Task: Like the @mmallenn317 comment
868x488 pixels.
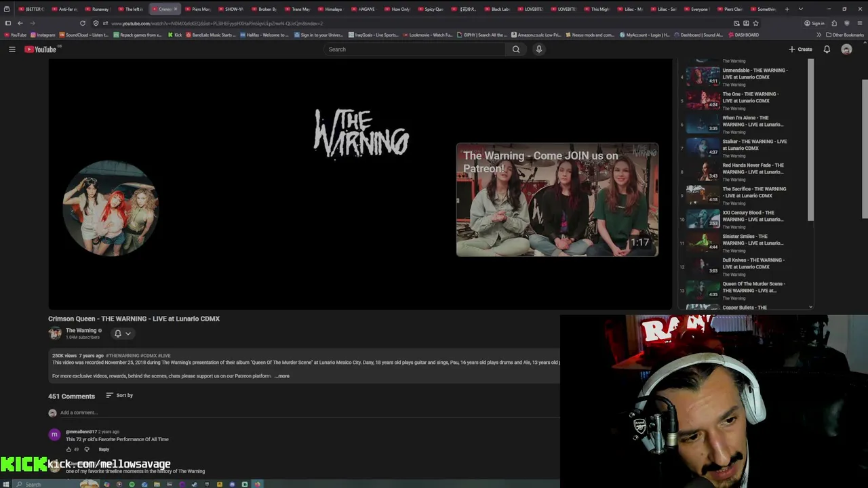Action: (x=68, y=449)
